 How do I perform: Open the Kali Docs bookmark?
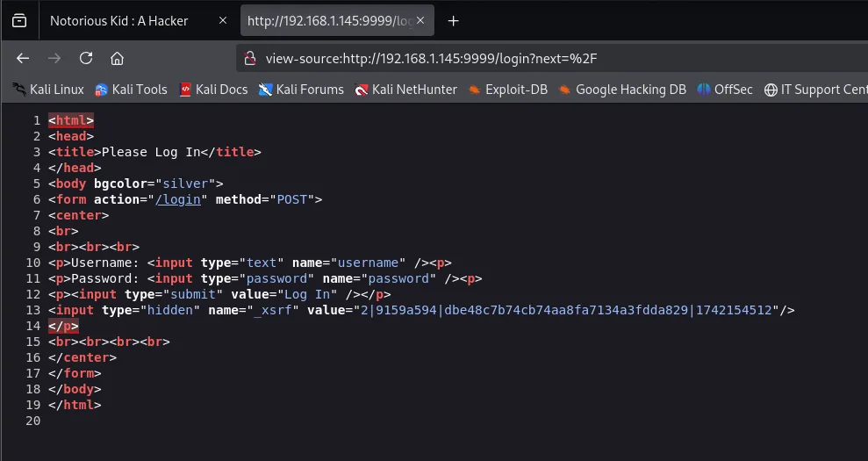(x=213, y=90)
